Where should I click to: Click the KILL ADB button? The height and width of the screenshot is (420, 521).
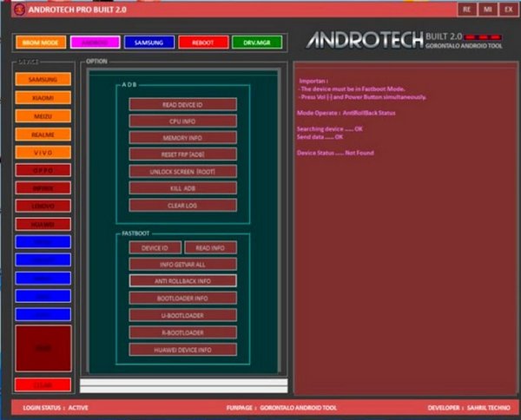(182, 188)
